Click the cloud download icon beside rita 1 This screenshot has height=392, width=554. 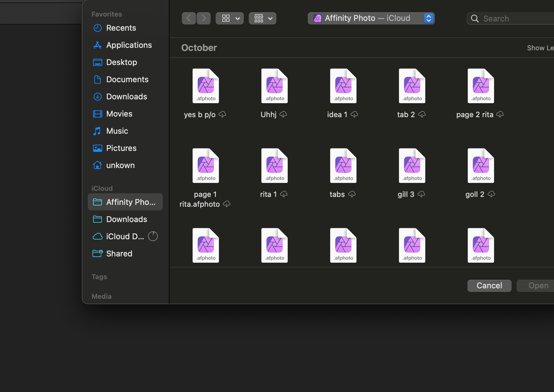[x=284, y=194]
